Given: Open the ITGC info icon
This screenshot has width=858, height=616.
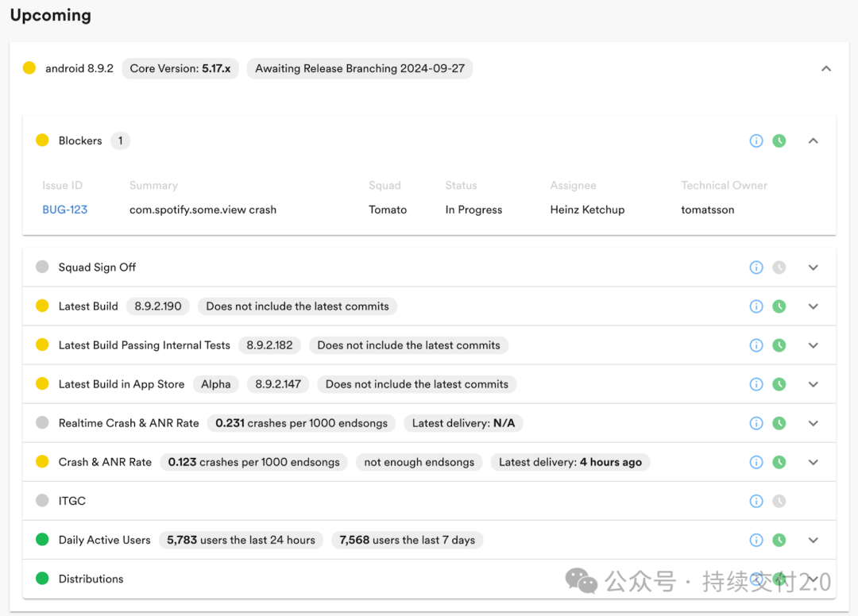Looking at the screenshot, I should coord(756,501).
